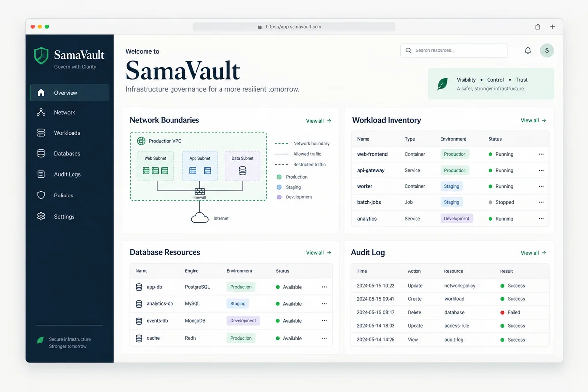Click the cache database icon

tap(139, 338)
